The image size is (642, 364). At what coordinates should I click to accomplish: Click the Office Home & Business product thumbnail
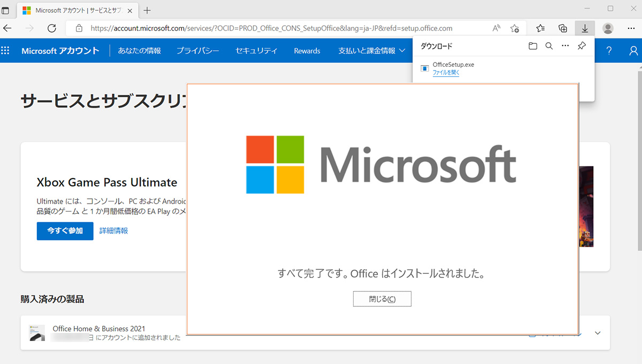click(x=37, y=332)
